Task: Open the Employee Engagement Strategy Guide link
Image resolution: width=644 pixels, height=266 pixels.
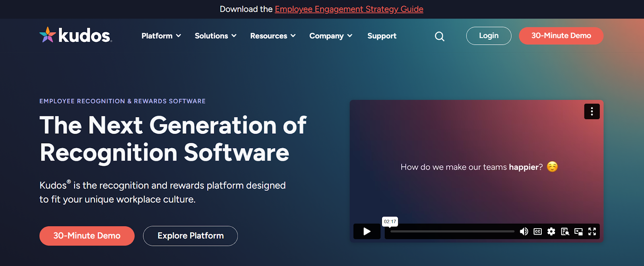Action: tap(349, 9)
